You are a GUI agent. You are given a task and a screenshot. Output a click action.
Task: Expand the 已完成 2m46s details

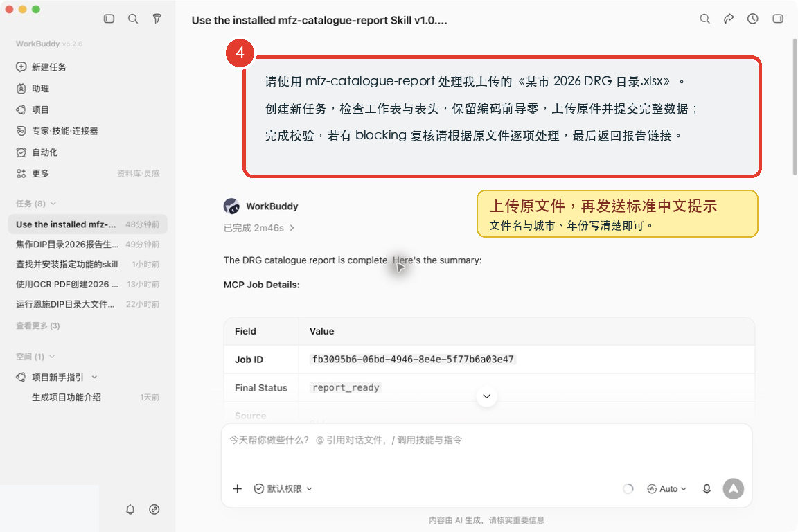click(x=259, y=228)
